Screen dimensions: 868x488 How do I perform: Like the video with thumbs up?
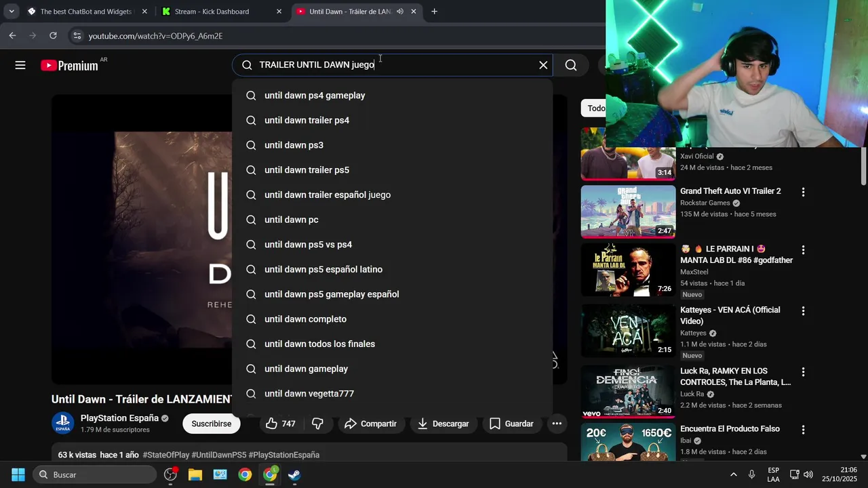(x=280, y=424)
